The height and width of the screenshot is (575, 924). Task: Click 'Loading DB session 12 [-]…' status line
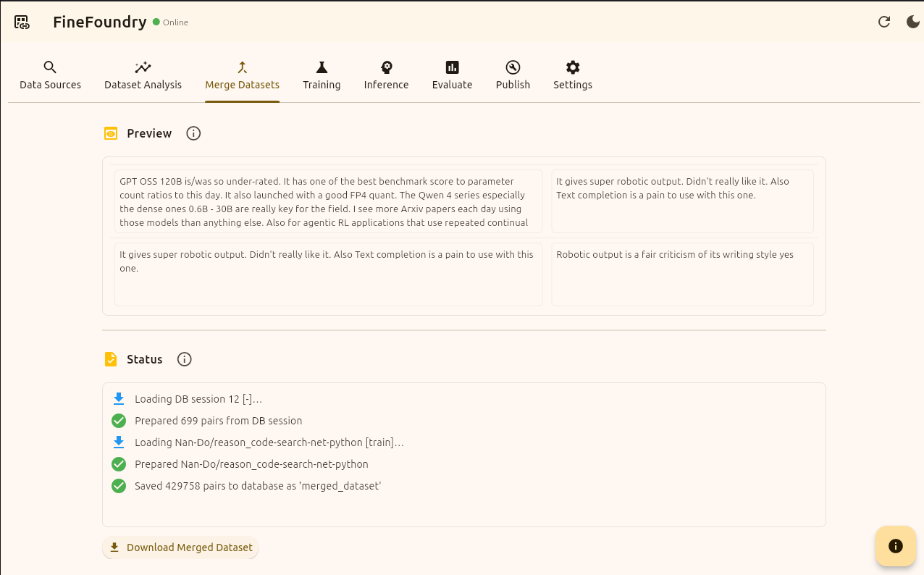pyautogui.click(x=198, y=399)
